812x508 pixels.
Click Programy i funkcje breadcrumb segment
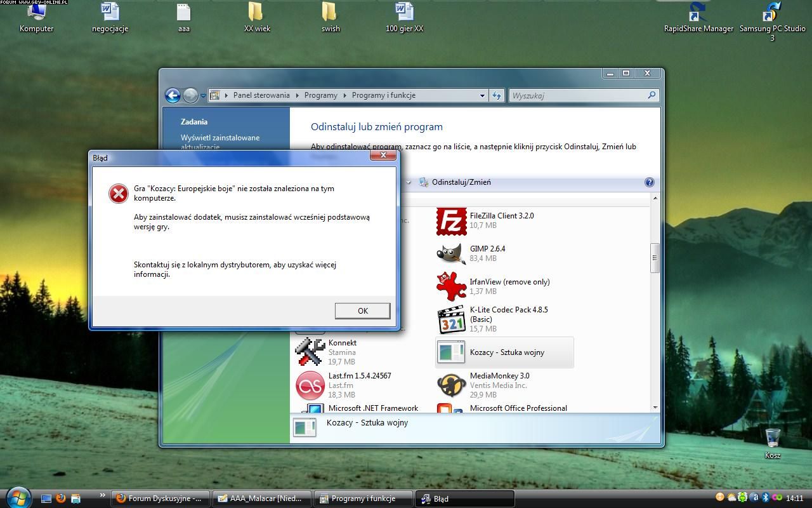click(384, 95)
